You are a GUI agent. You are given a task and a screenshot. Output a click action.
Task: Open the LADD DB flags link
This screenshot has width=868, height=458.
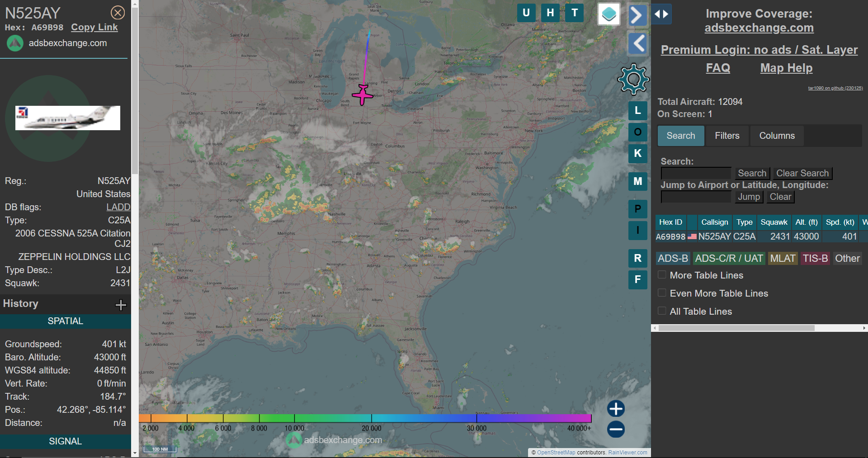coord(118,207)
